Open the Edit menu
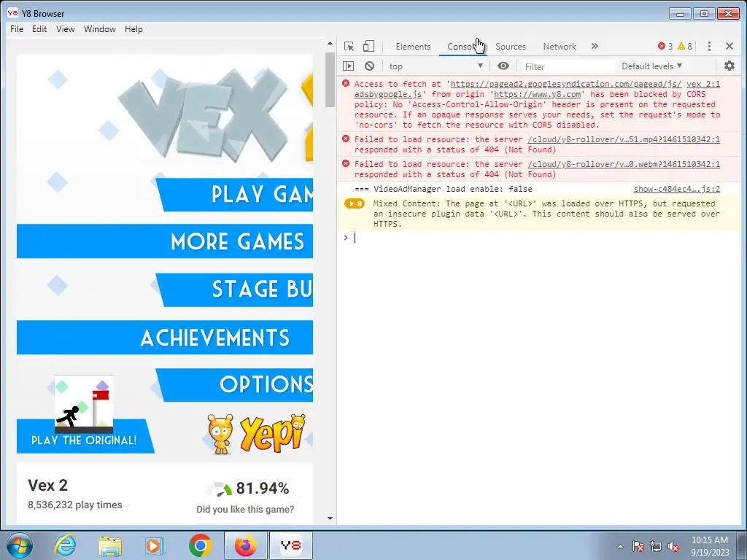 [39, 29]
